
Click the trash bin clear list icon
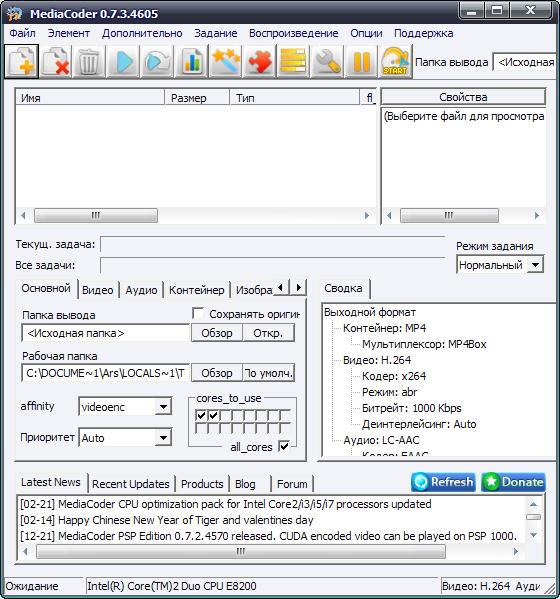[x=89, y=62]
